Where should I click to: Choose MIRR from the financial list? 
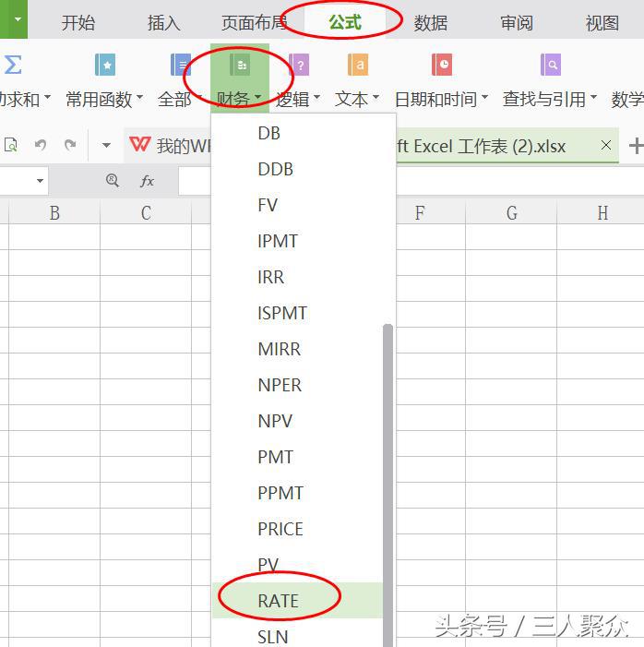pyautogui.click(x=297, y=349)
